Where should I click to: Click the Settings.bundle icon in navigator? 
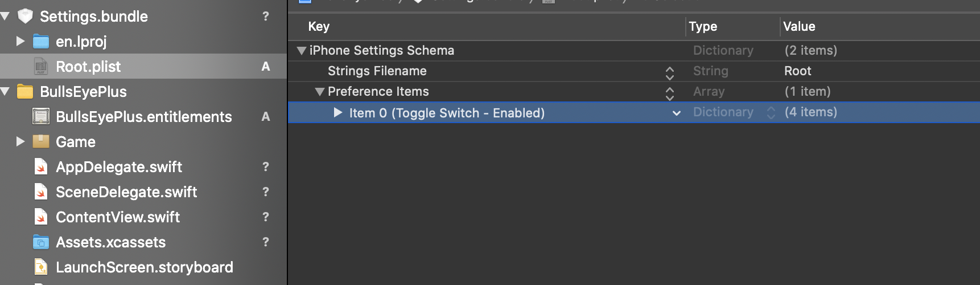pos(26,16)
